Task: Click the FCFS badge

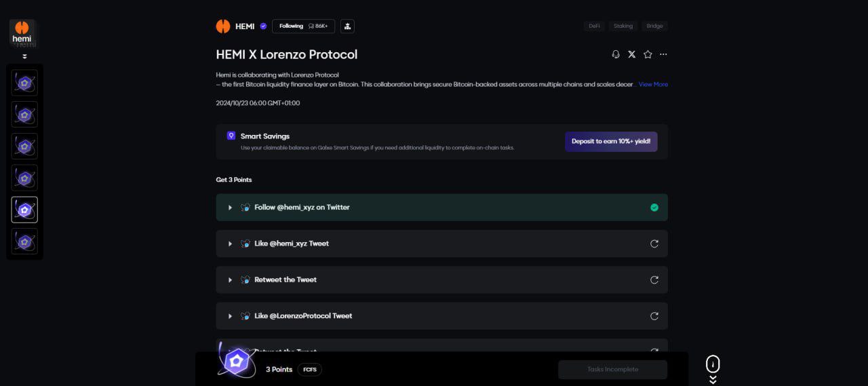Action: 310,370
